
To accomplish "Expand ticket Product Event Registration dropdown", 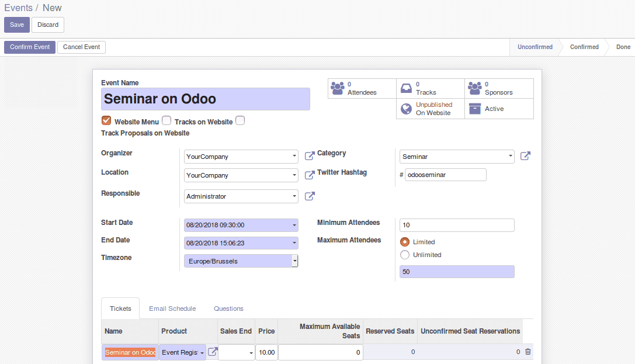I will coord(202,353).
